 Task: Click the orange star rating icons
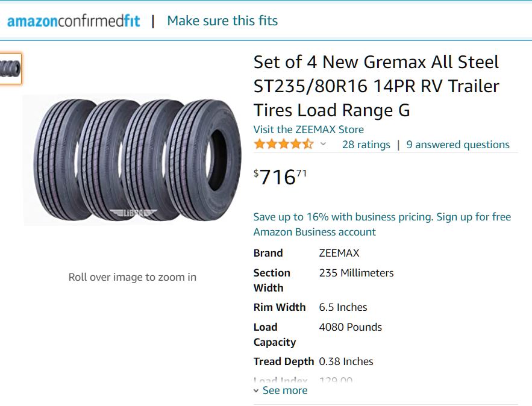tap(283, 145)
